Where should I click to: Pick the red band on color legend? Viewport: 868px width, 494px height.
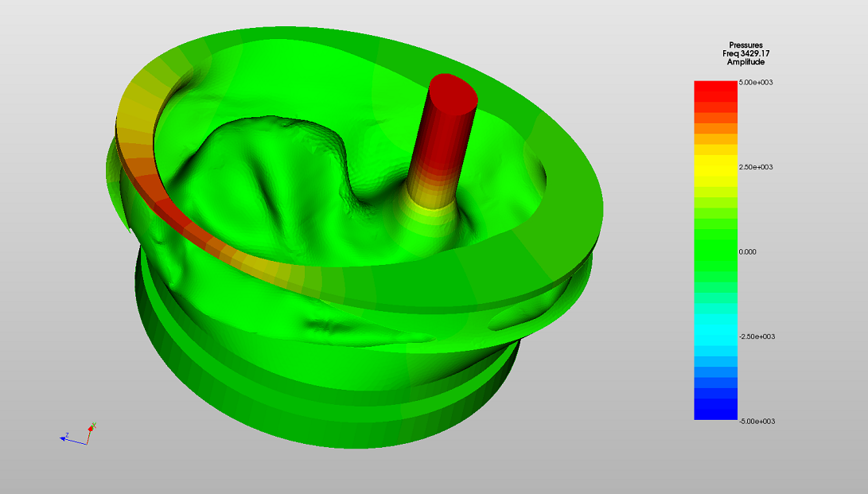(716, 91)
